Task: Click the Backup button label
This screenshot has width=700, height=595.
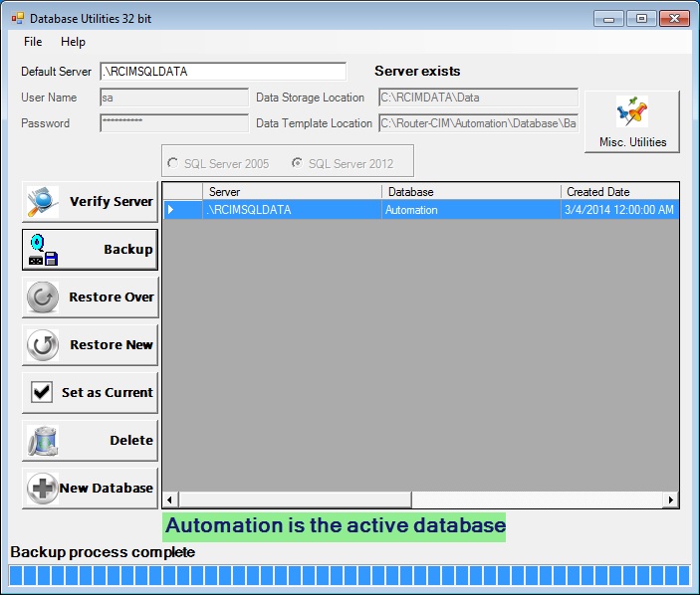Action: [128, 250]
